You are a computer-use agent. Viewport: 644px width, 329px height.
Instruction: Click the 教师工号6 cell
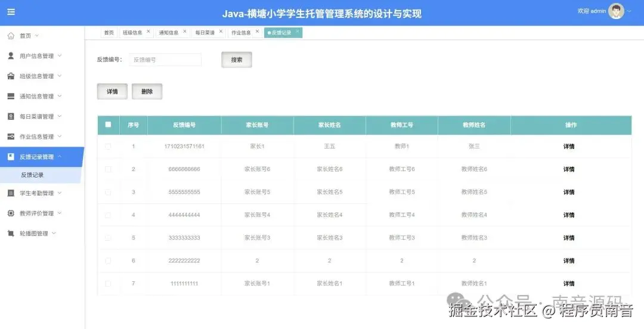[x=402, y=169]
